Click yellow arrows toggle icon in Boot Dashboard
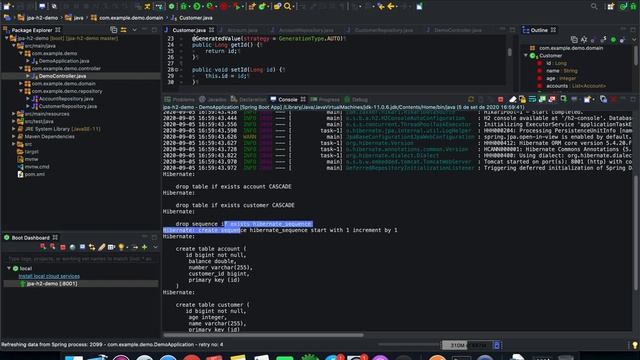 pos(92,247)
